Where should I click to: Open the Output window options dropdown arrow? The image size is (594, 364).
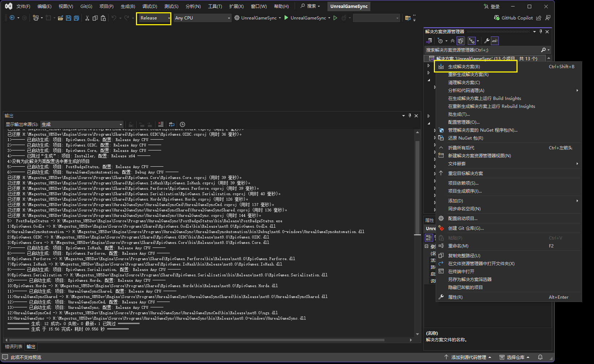(x=404, y=115)
